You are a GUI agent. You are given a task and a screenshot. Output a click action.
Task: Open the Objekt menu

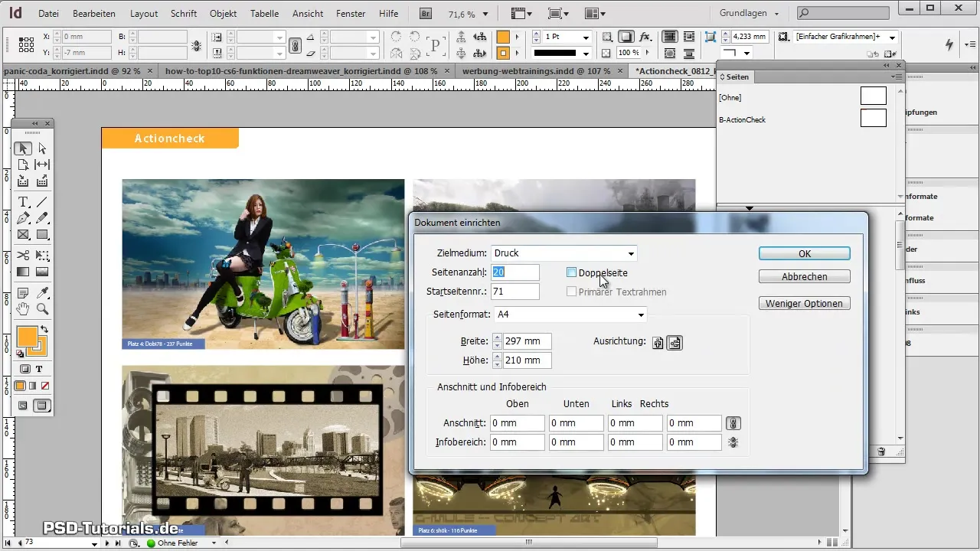point(223,14)
